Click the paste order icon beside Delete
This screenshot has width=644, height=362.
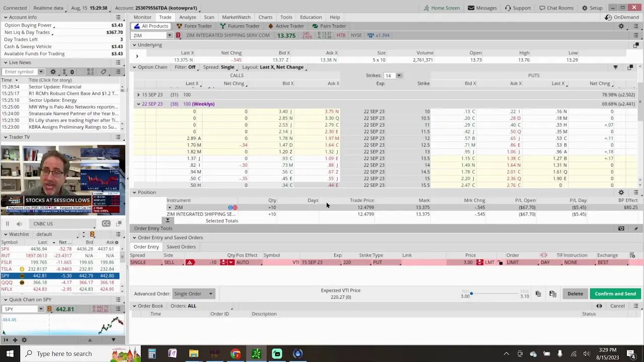pyautogui.click(x=552, y=294)
